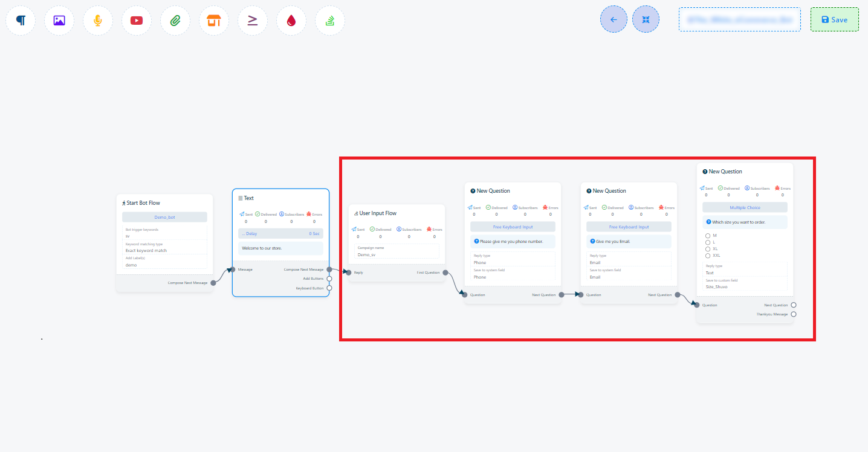This screenshot has height=452, width=868.
Task: Add a Video block via the YouTube icon
Action: pyautogui.click(x=137, y=21)
